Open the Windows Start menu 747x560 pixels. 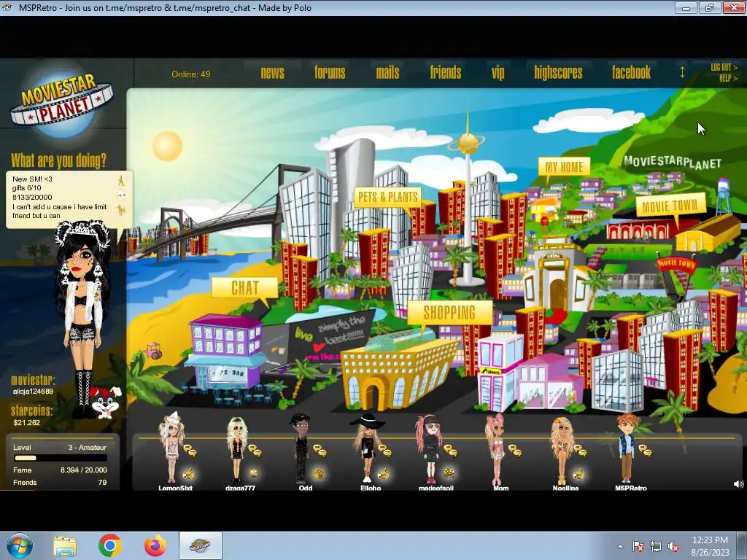click(19, 545)
